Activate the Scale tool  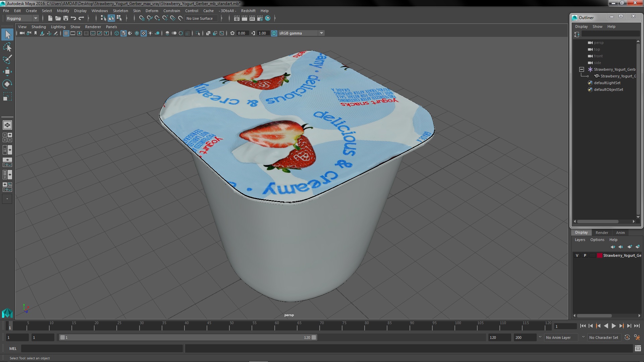7,97
